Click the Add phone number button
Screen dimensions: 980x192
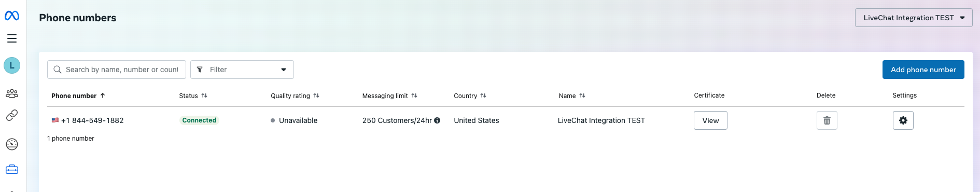923,70
